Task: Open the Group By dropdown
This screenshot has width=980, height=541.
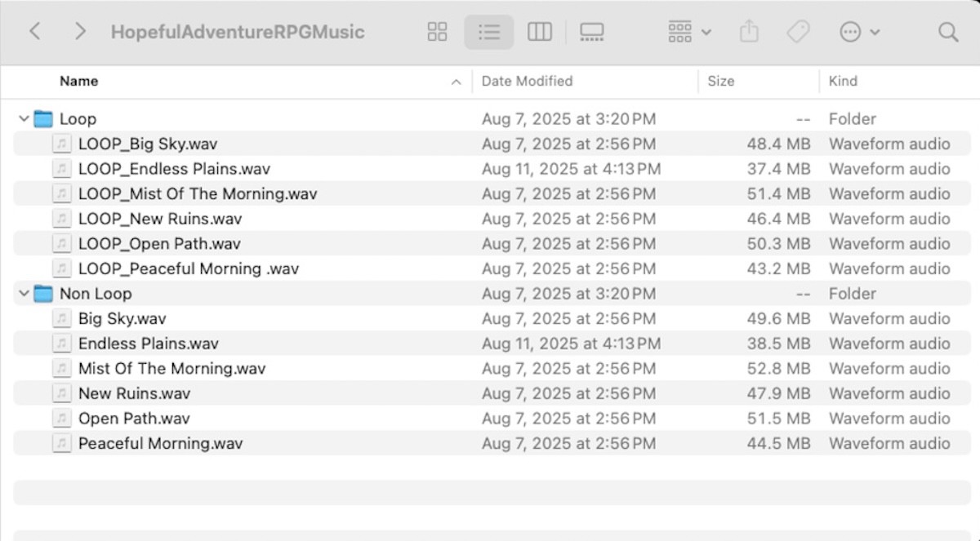Action: [689, 32]
